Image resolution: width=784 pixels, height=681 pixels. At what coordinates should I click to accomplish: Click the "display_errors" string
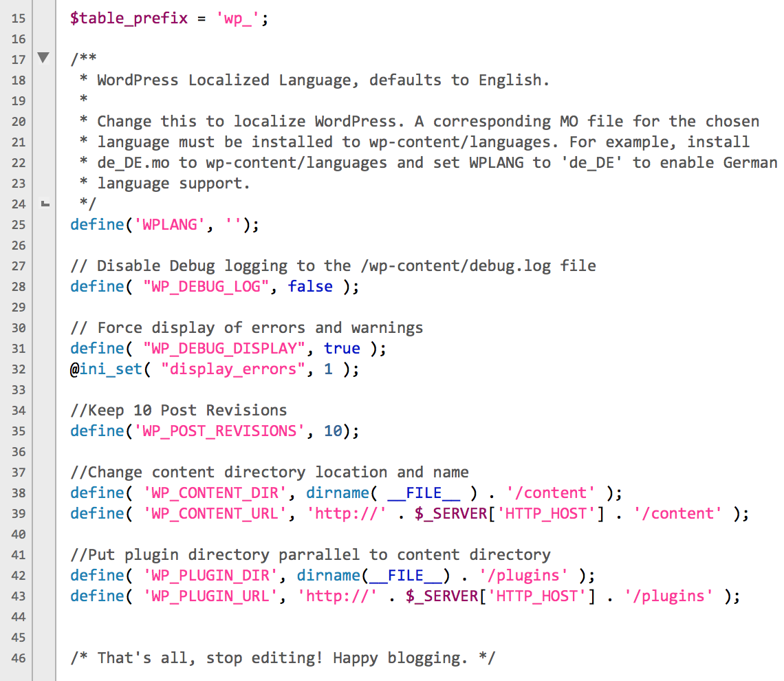coord(233,369)
